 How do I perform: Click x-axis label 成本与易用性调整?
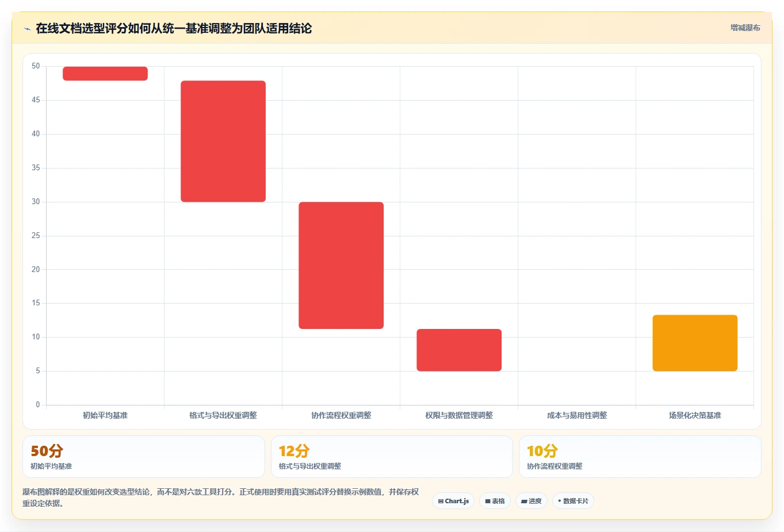[577, 415]
